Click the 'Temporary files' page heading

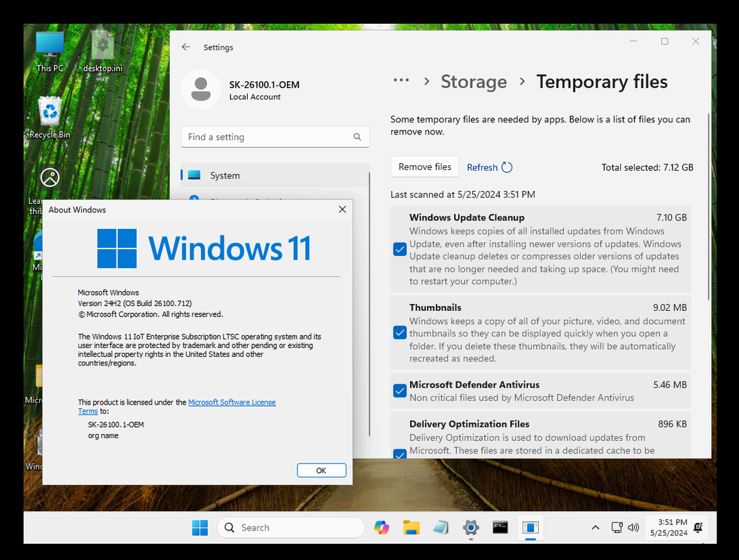point(602,81)
